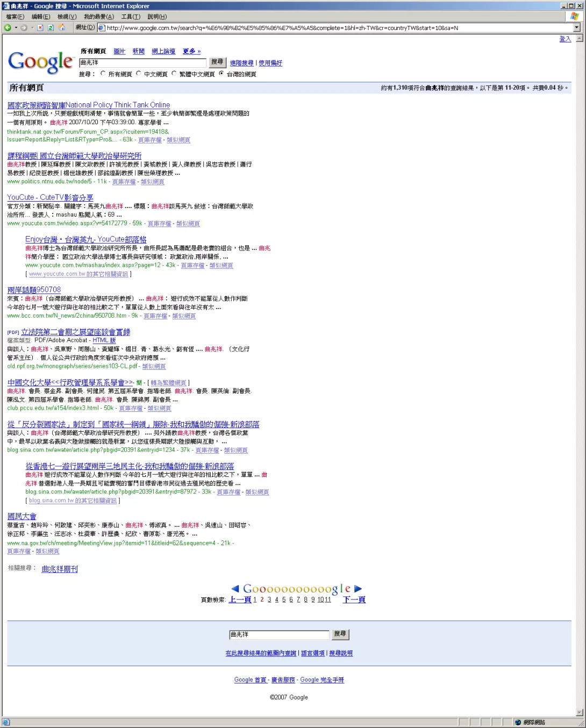This screenshot has height=728, width=586.
Task: Open the Back button history dropdown
Action: tap(16, 27)
